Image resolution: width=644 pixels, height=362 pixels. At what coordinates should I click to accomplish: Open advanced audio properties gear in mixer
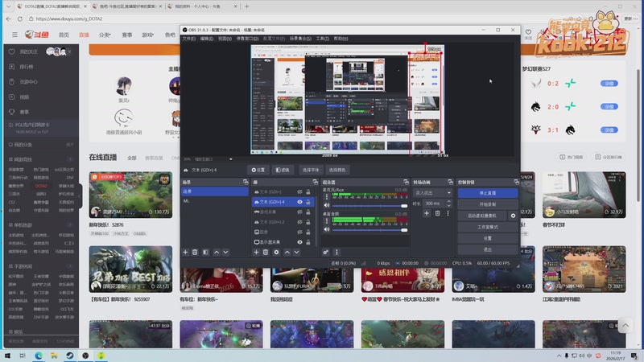326,252
